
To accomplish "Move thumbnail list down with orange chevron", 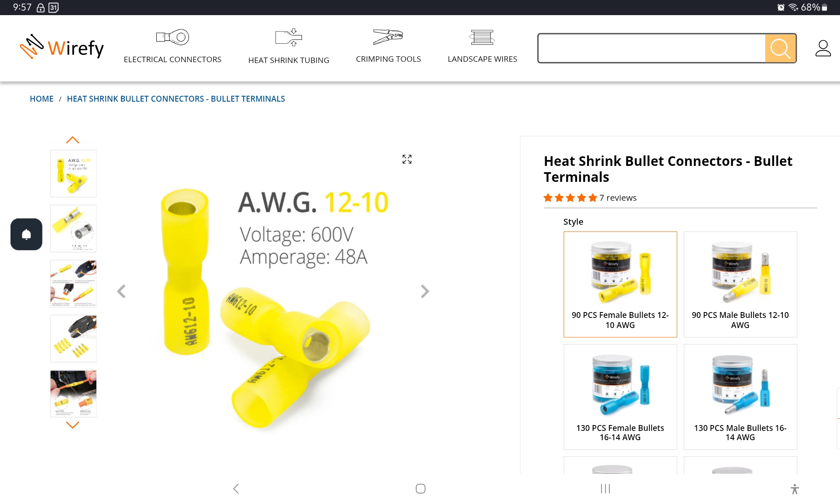I will coord(73,425).
